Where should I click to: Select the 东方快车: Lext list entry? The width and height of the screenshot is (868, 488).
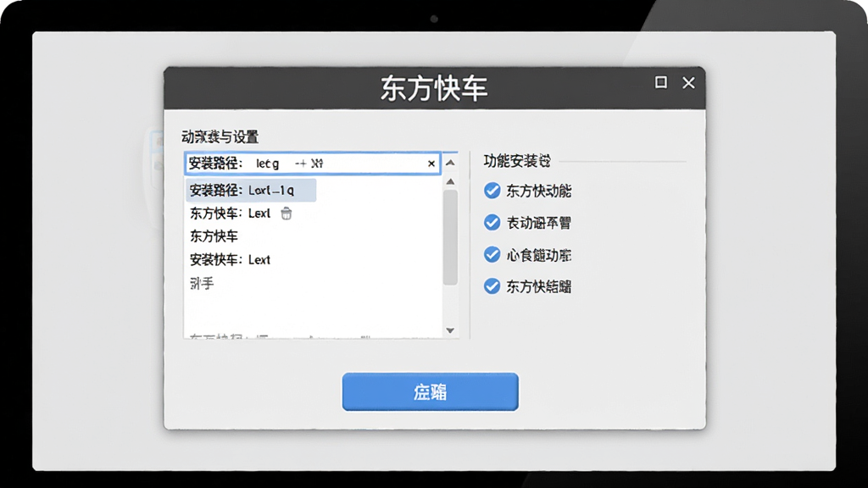click(x=230, y=213)
